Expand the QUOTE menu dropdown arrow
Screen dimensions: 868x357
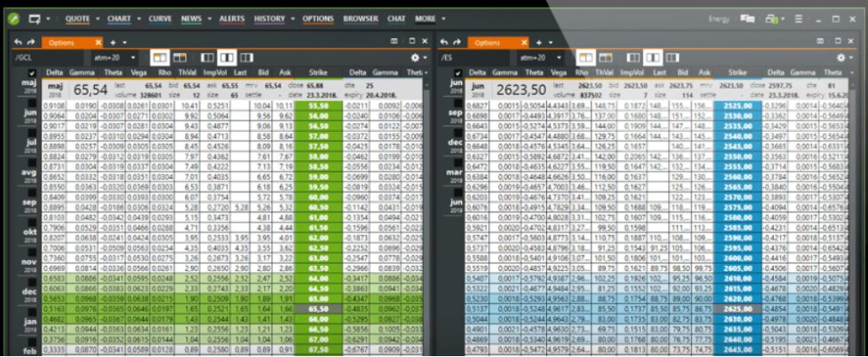(x=98, y=19)
